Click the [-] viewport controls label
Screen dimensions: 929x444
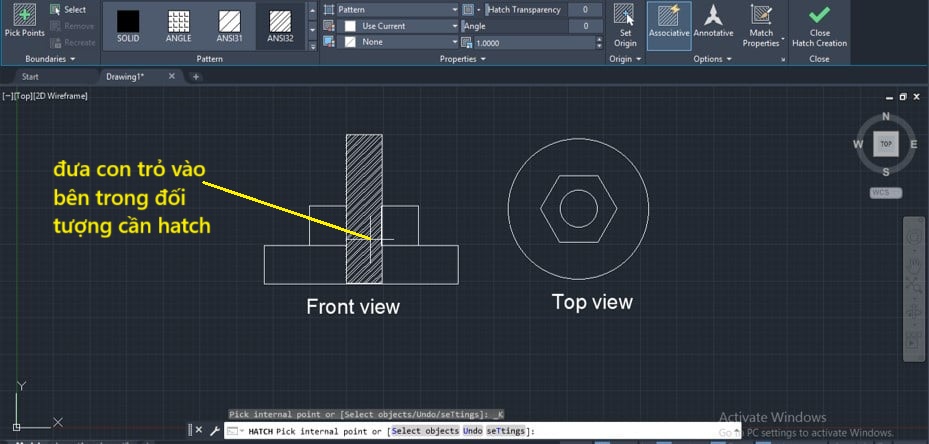pos(8,96)
